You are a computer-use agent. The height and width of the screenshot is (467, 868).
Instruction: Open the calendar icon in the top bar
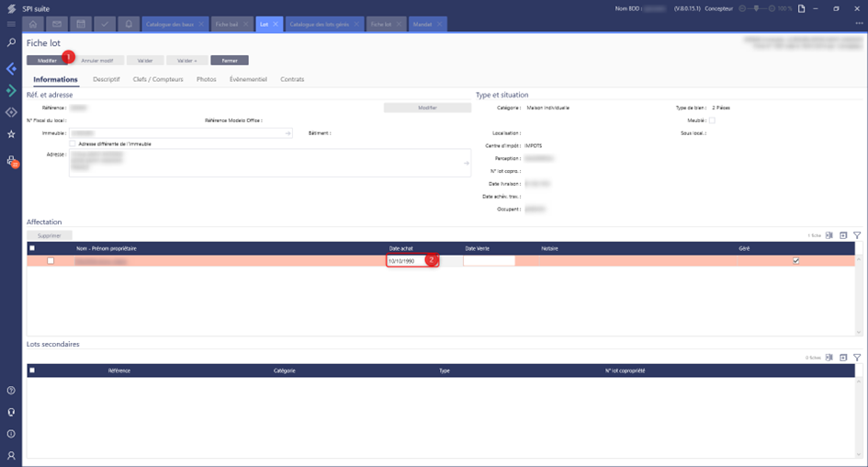(81, 24)
